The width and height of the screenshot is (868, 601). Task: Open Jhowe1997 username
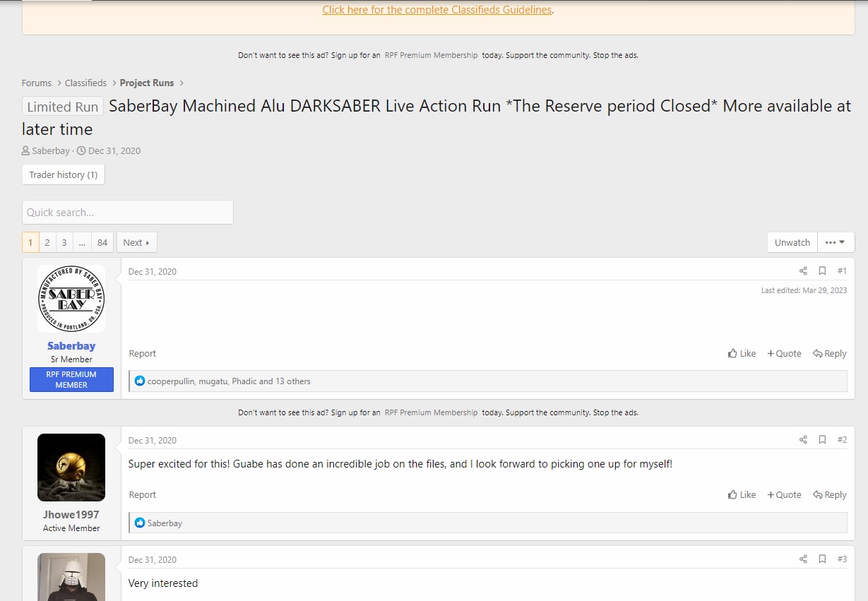pos(71,515)
